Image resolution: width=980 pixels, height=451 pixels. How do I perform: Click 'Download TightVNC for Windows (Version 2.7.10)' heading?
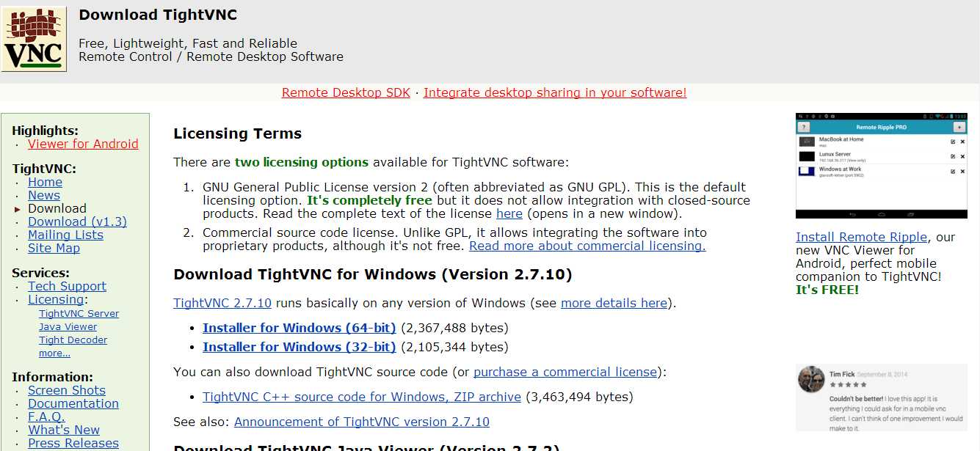pyautogui.click(x=373, y=274)
